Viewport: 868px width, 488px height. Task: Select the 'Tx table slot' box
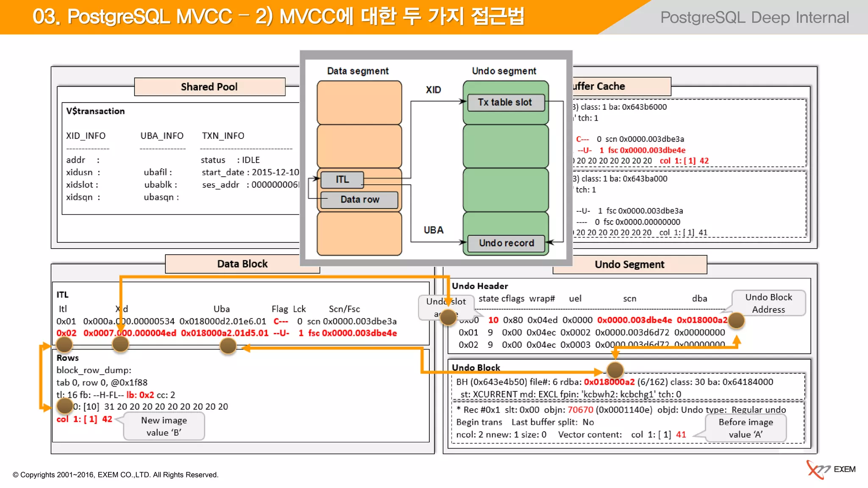pos(506,103)
